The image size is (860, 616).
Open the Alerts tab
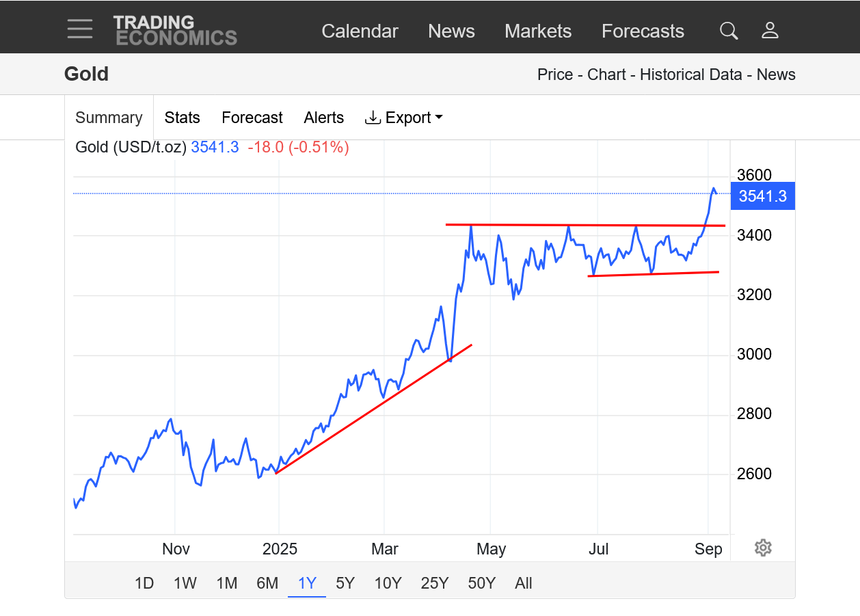[324, 118]
